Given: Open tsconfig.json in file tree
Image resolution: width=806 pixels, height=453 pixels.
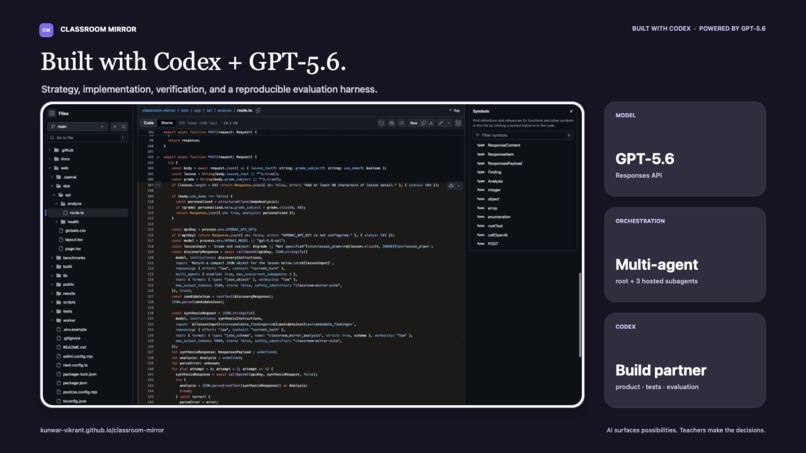Looking at the screenshot, I should [x=75, y=401].
